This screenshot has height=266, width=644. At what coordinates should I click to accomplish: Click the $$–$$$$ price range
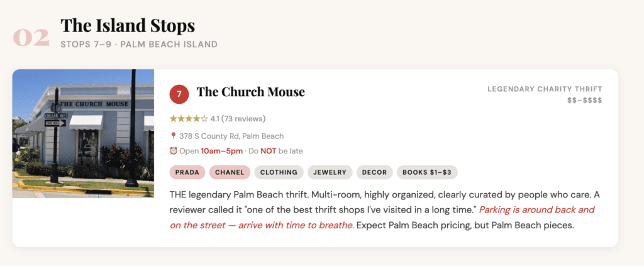[x=584, y=101]
